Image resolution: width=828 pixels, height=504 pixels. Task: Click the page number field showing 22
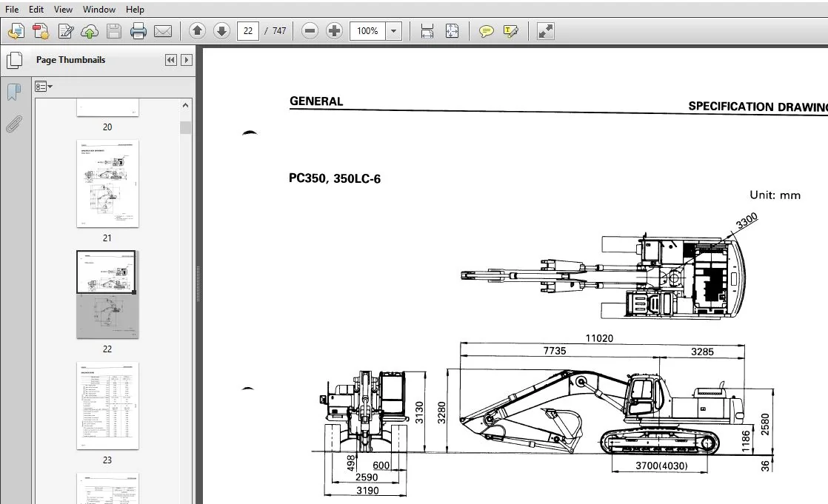point(247,31)
